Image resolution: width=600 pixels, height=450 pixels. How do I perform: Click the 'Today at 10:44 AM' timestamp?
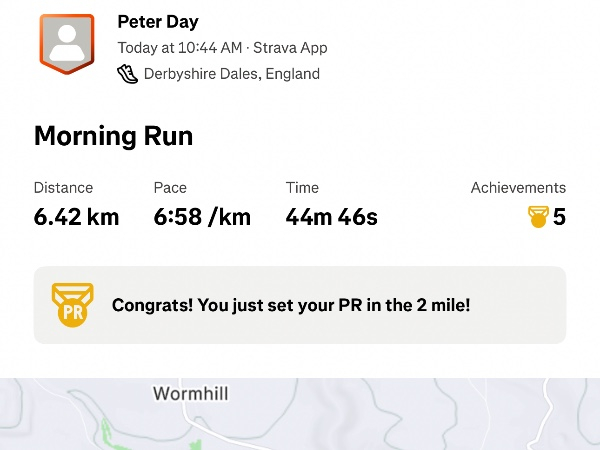(x=180, y=47)
